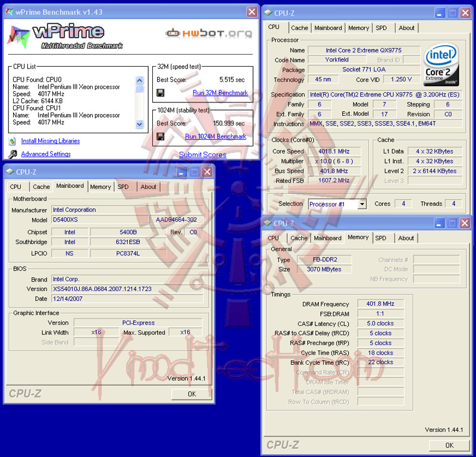Select About tab in the Mainboard CPU-Z window

[x=148, y=187]
